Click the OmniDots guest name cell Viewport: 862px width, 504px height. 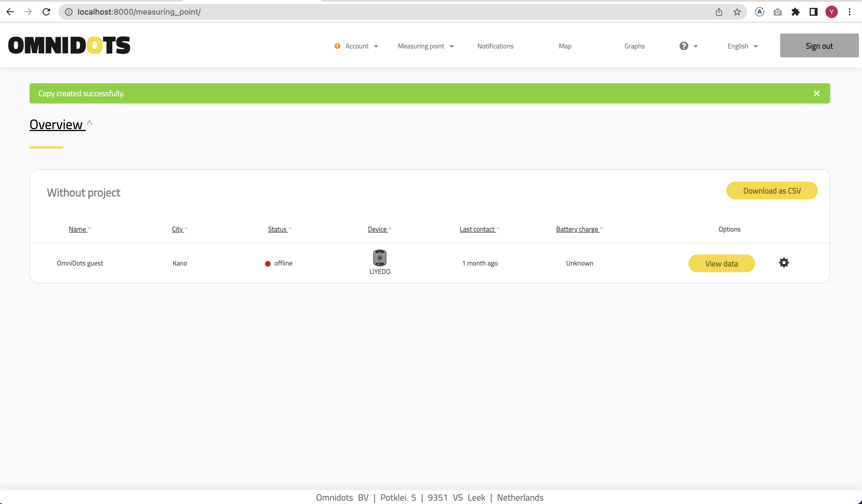click(x=80, y=263)
